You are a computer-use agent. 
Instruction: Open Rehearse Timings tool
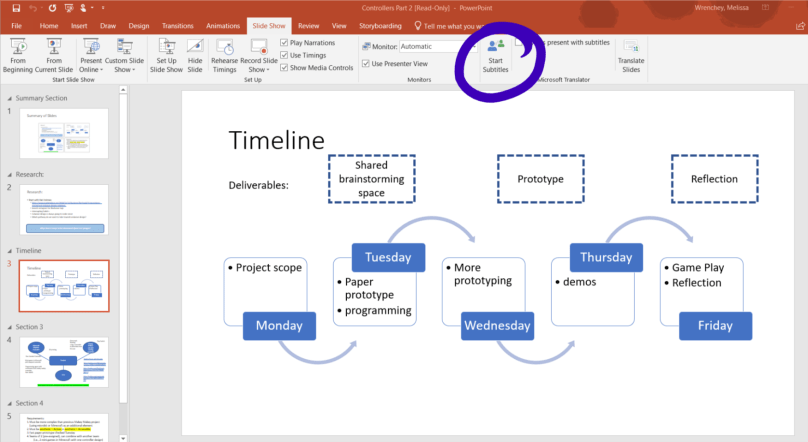point(225,56)
